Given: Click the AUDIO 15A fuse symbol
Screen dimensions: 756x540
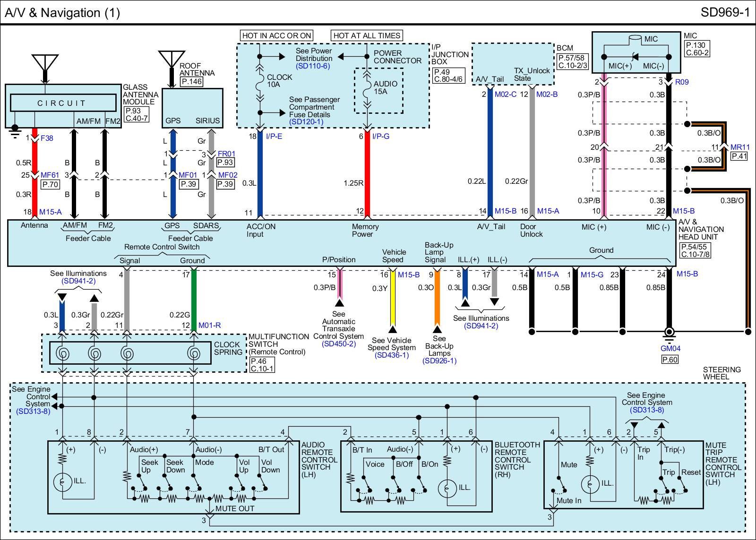Looking at the screenshot, I should click(367, 89).
